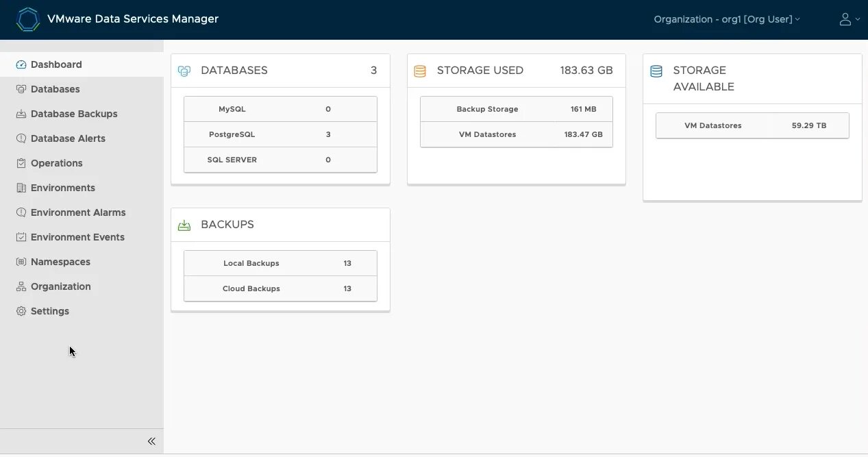The width and height of the screenshot is (868, 457).
Task: Click the 161 MB value
Action: coord(584,109)
